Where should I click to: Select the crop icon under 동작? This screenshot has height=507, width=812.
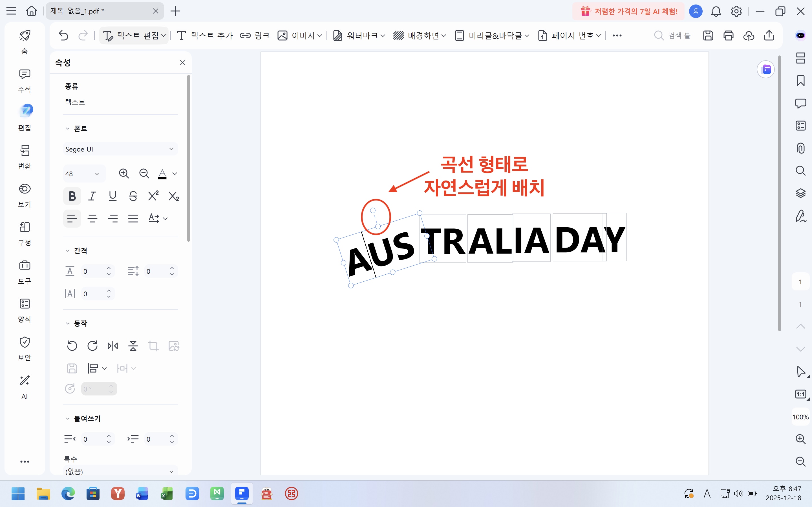(153, 345)
